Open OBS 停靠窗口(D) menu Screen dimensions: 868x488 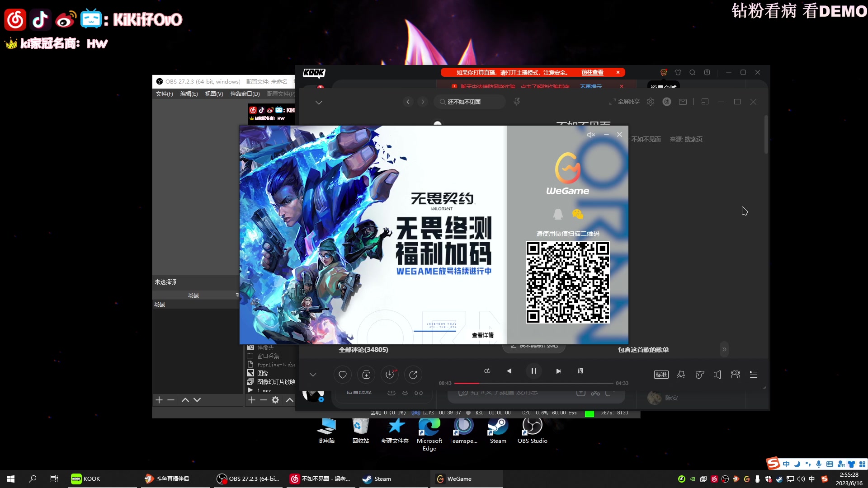pos(245,94)
